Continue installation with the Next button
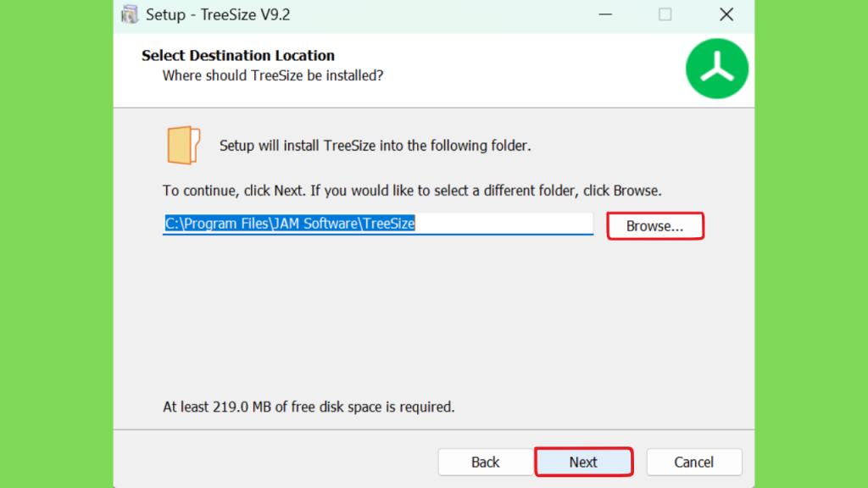Viewport: 868px width, 488px height. point(583,462)
